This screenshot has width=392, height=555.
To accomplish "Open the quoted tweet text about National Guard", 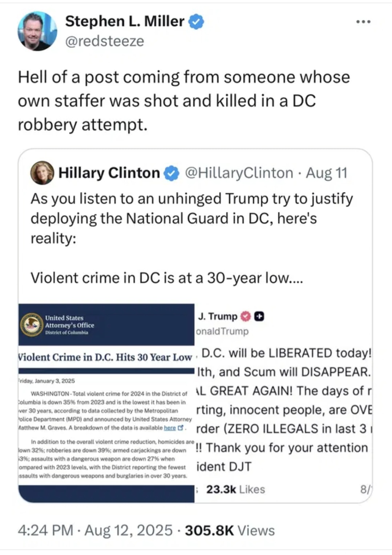I will click(192, 238).
